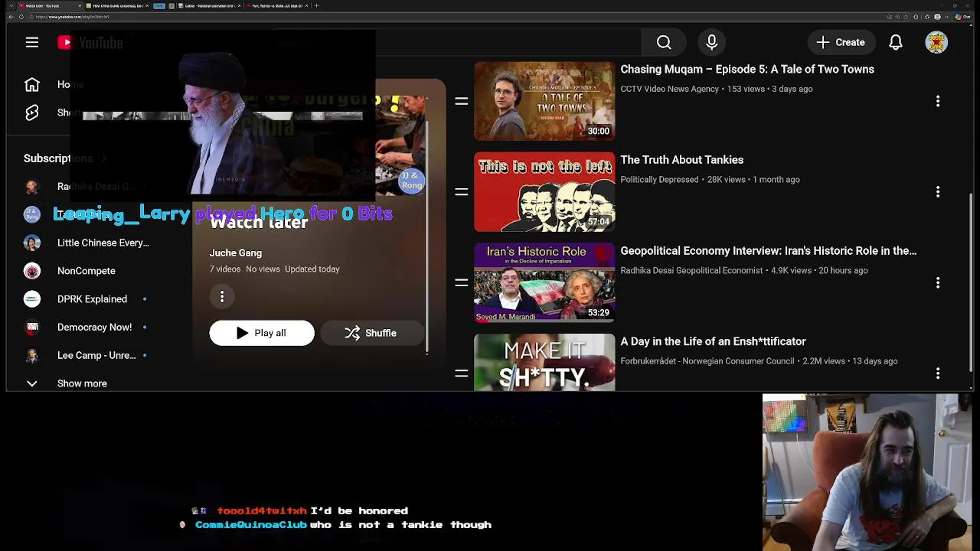Start voice search with microphone icon
The width and height of the screenshot is (980, 551).
coord(712,43)
